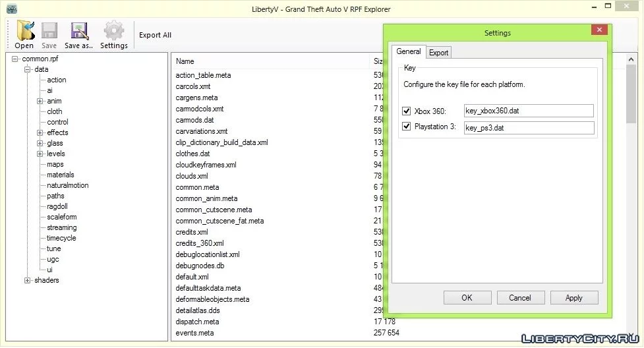The image size is (644, 348).
Task: Select file detailatlas.dds
Action: (198, 310)
